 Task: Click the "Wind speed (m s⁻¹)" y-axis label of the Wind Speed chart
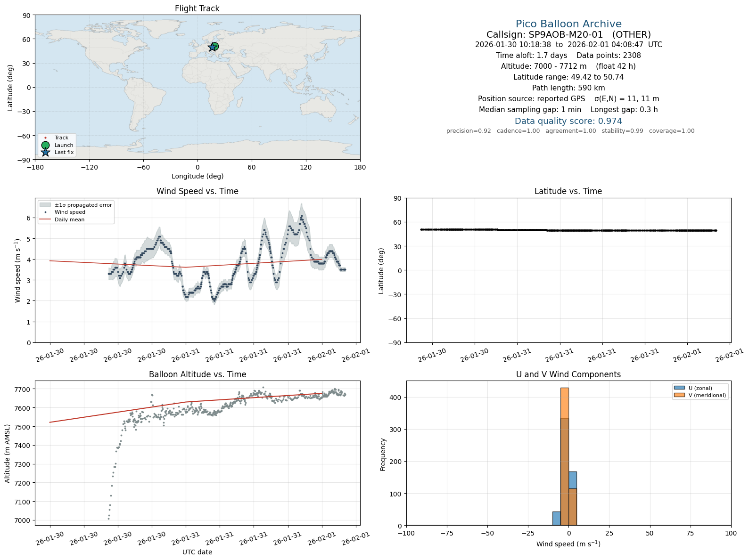coord(17,270)
